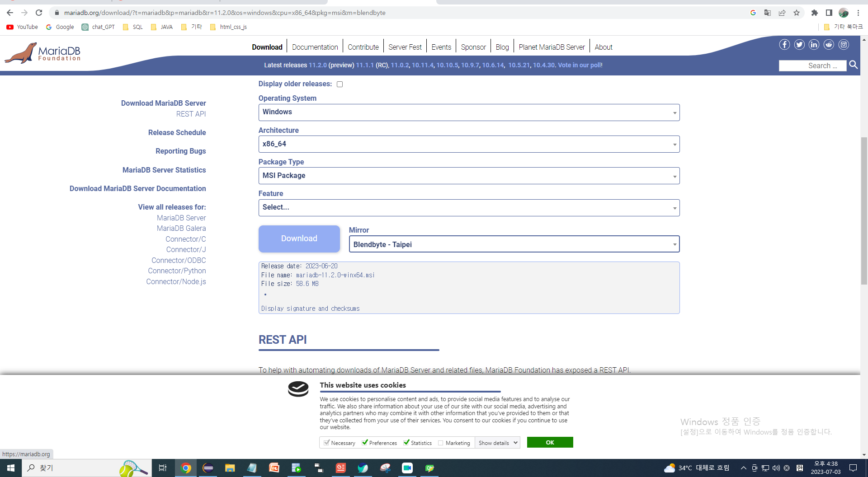This screenshot has width=868, height=477.
Task: Open the Operating System dropdown
Action: pyautogui.click(x=469, y=112)
